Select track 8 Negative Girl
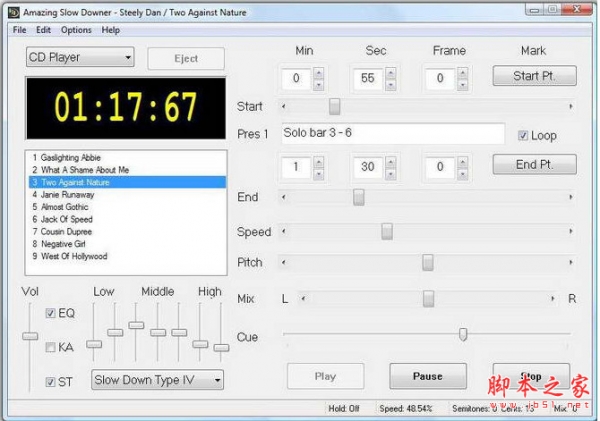600x421 pixels. [127, 244]
